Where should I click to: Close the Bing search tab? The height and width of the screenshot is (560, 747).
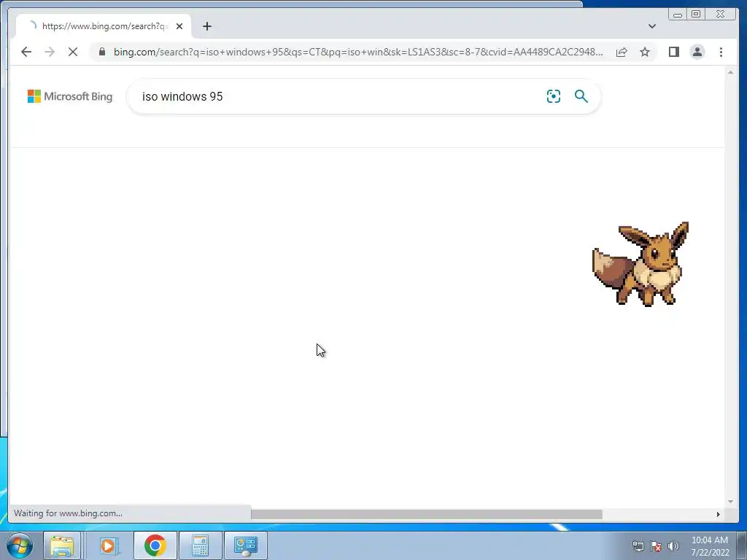179,26
